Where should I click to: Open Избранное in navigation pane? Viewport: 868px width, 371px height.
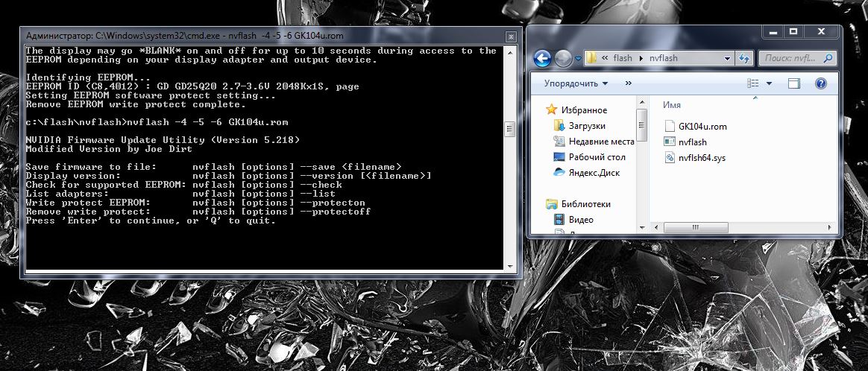(584, 110)
